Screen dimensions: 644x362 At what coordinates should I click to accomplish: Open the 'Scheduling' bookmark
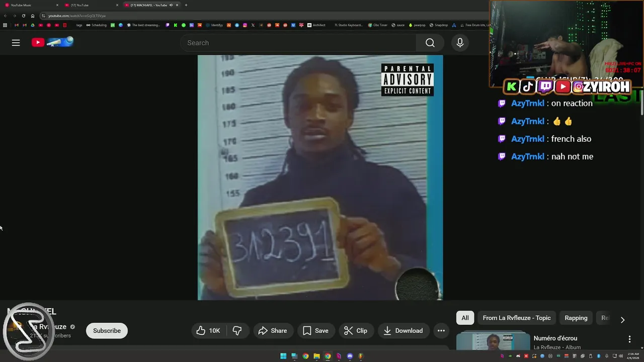click(x=96, y=25)
